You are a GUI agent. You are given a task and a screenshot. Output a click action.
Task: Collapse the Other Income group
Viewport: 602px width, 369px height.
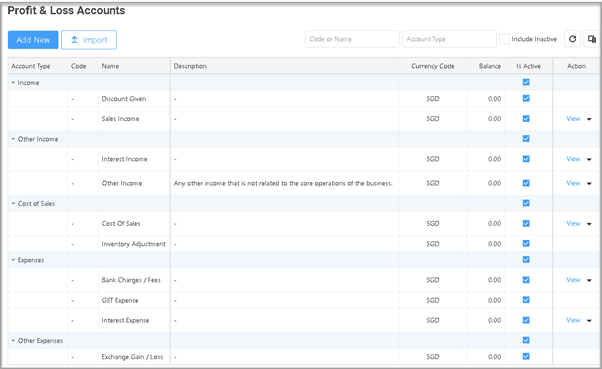point(13,139)
